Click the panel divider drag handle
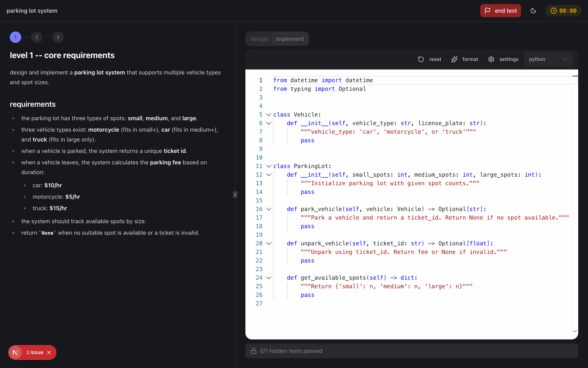Viewport: 588px width, 368px height. point(235,195)
